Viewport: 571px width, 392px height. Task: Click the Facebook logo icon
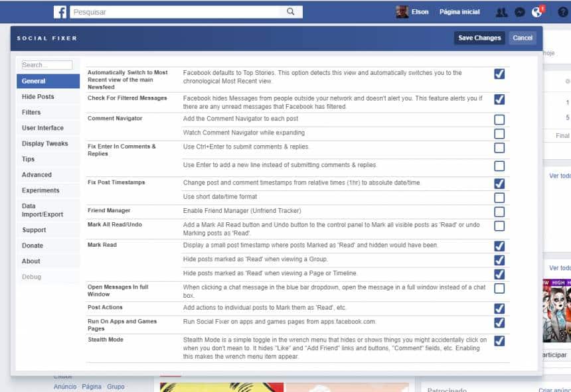[x=60, y=12]
